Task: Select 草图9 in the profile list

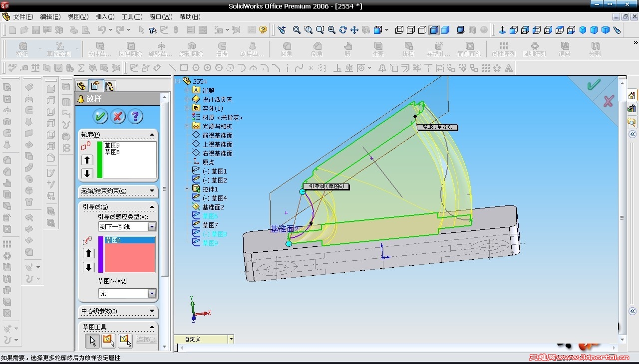Action: [x=112, y=145]
